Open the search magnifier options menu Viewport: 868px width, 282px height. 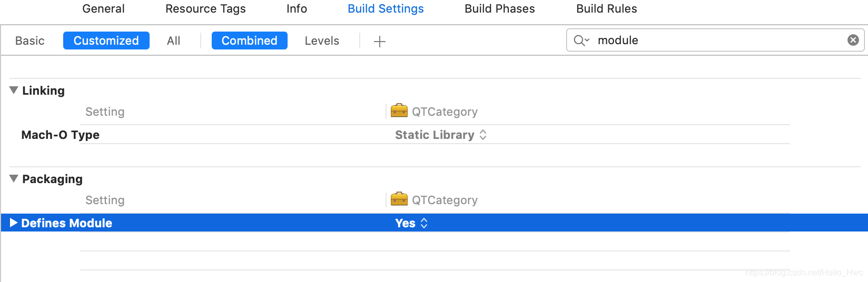[581, 41]
